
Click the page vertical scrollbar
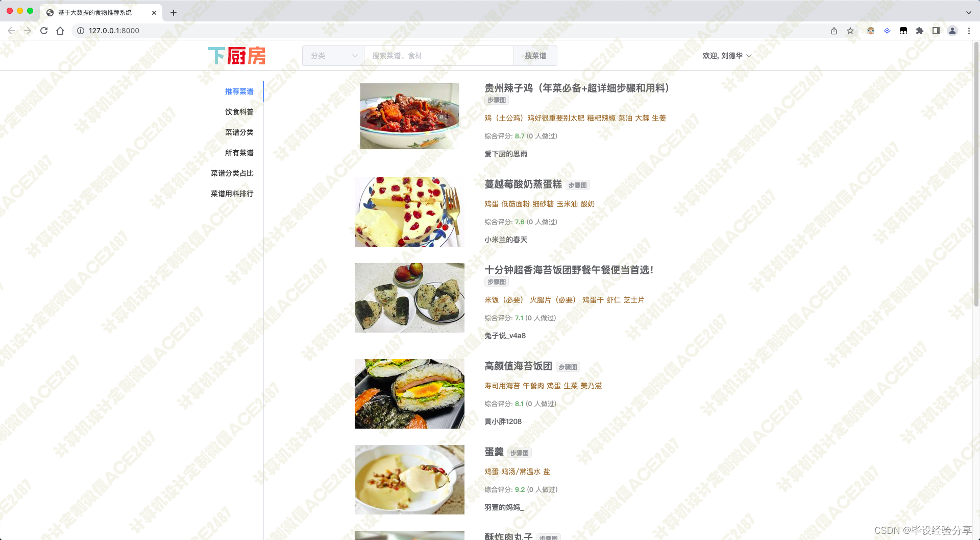976,174
